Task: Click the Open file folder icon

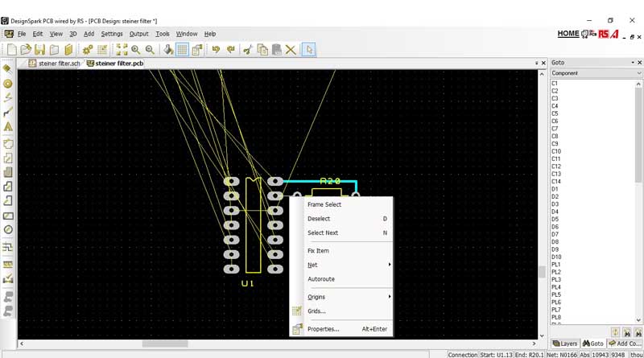Action: 26,50
